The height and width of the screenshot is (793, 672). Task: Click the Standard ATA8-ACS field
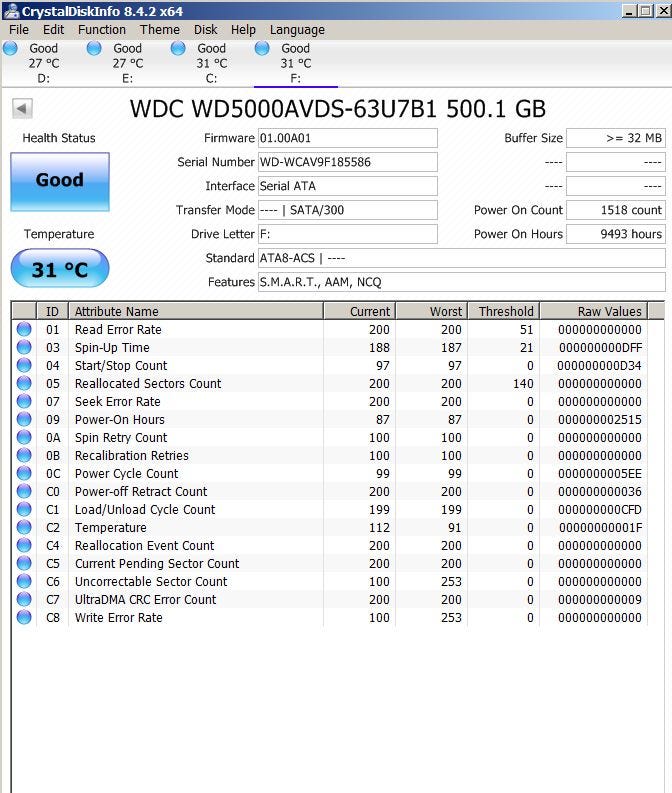[462, 258]
